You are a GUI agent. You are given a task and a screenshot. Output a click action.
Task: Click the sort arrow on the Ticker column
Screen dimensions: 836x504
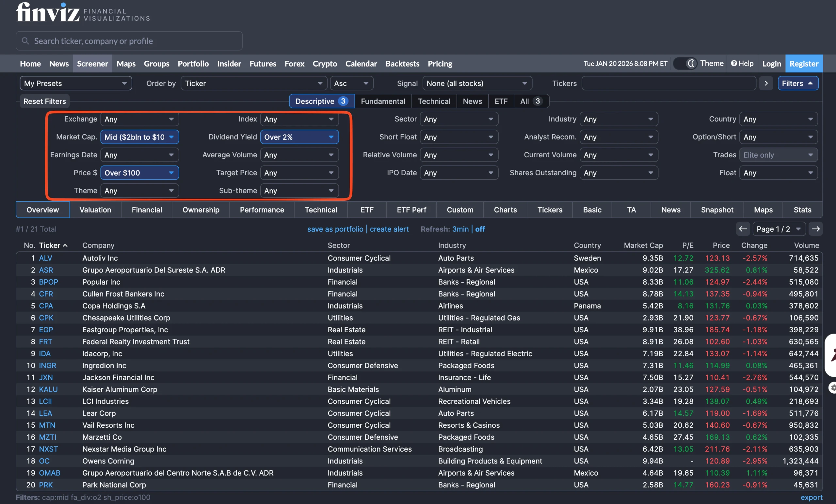tap(66, 245)
